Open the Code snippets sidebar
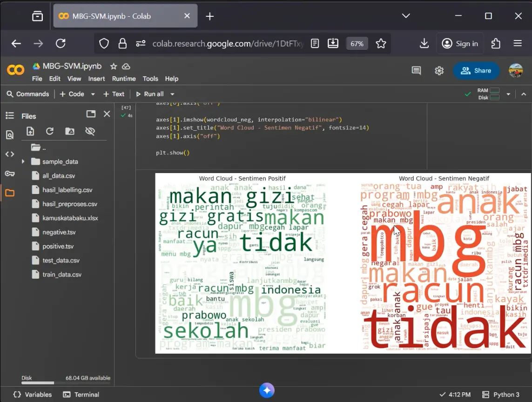Viewport: 532px width, 402px height. [x=9, y=154]
